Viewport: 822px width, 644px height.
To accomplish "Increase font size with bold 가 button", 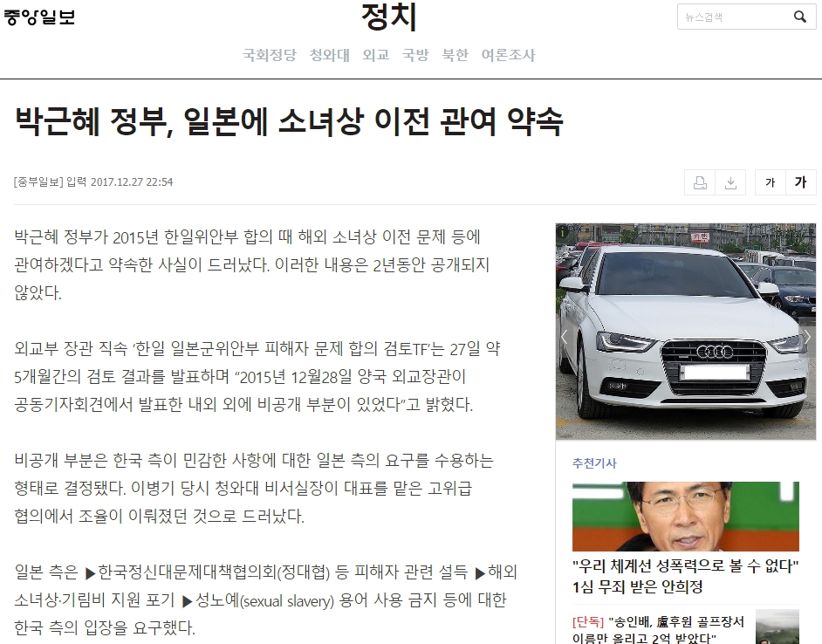I will (800, 182).
